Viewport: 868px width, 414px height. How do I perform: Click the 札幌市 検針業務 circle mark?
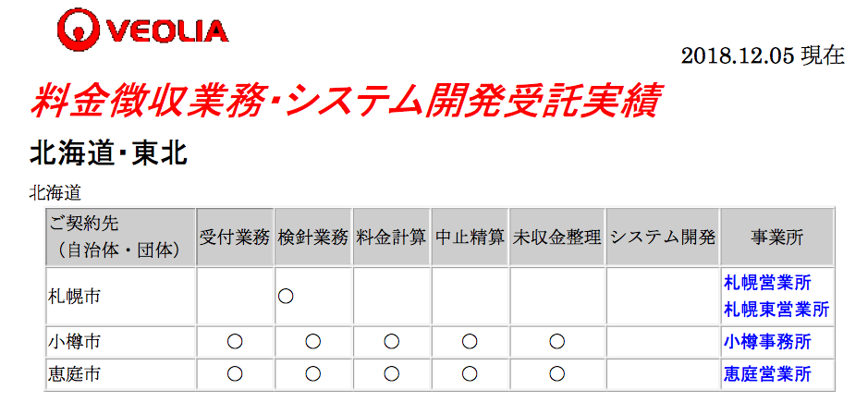click(286, 297)
